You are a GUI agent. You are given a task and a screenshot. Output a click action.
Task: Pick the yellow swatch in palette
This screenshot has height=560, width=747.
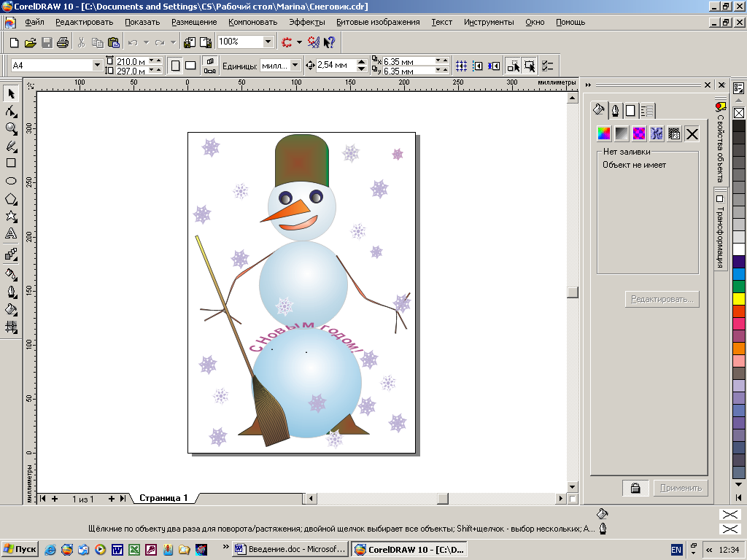739,299
